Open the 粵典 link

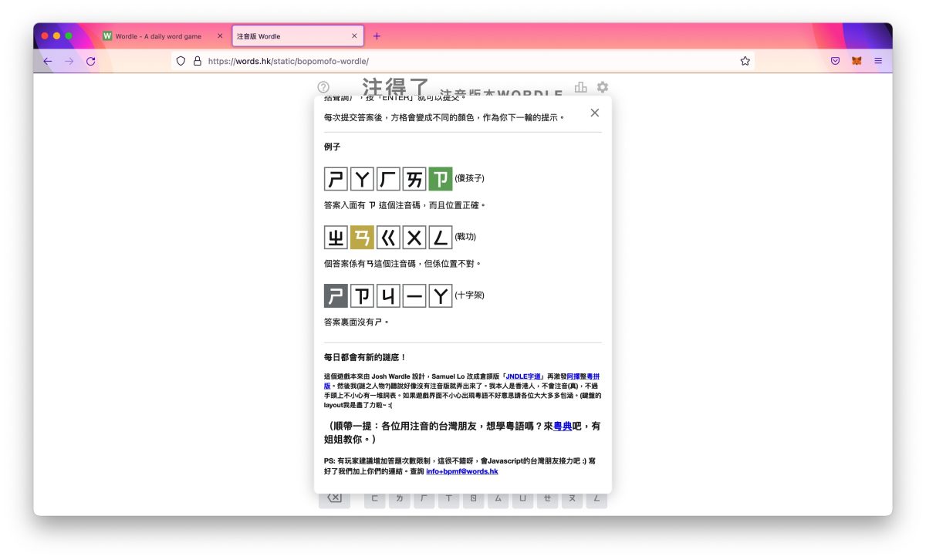[562, 426]
